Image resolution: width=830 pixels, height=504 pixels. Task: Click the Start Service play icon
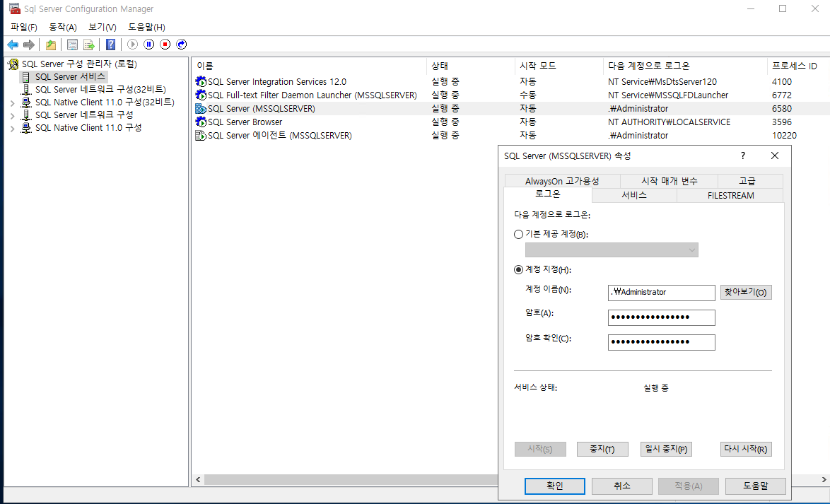pos(132,45)
